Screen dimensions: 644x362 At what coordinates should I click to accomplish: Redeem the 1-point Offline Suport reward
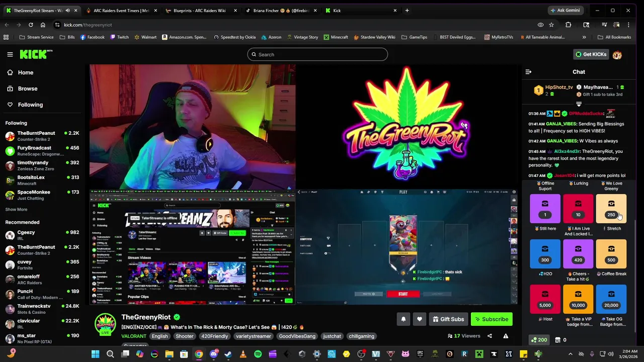pos(545,208)
